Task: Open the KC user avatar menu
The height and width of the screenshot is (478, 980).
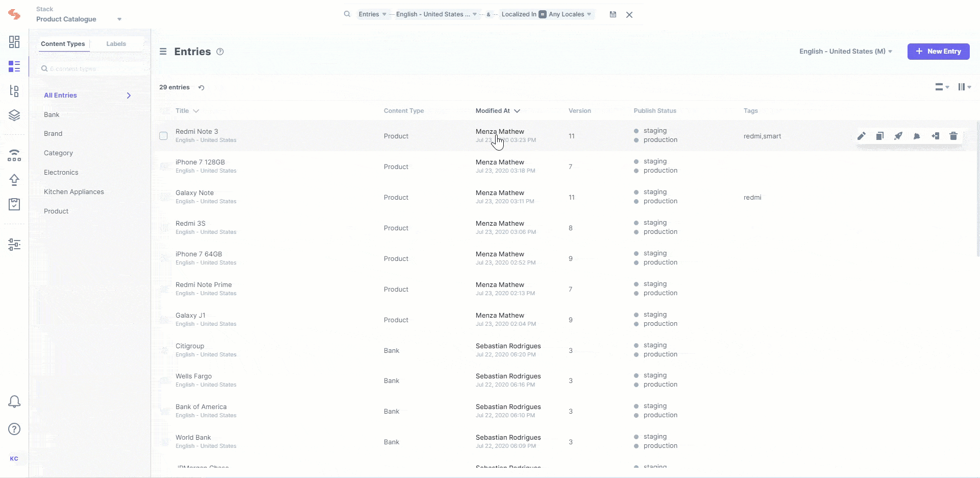Action: tap(14, 459)
